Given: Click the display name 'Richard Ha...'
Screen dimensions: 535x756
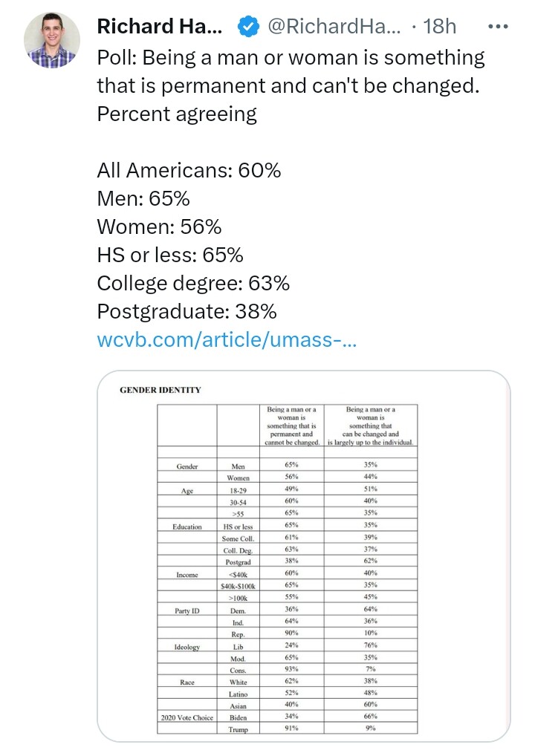Looking at the screenshot, I should pos(159,27).
